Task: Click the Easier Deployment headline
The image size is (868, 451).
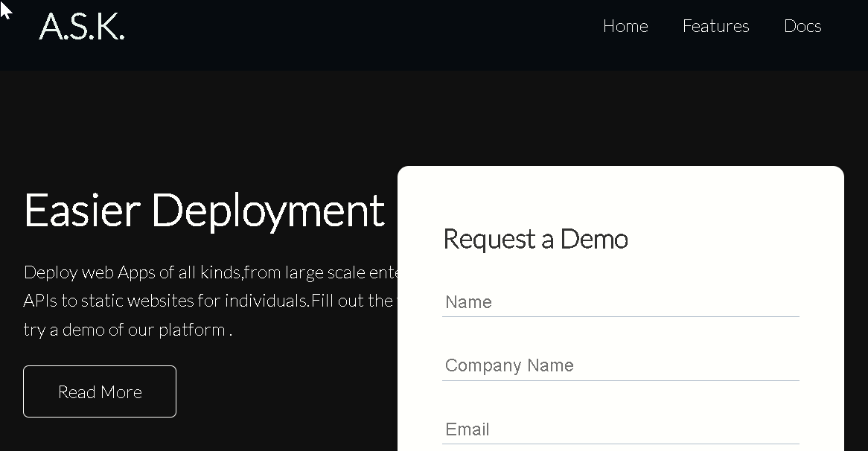Action: coord(204,210)
